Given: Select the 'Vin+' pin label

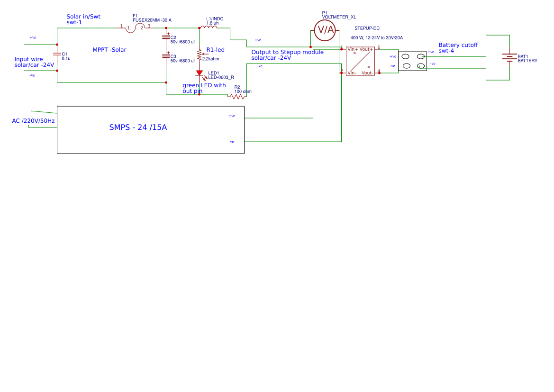Looking at the screenshot, I should point(353,49).
